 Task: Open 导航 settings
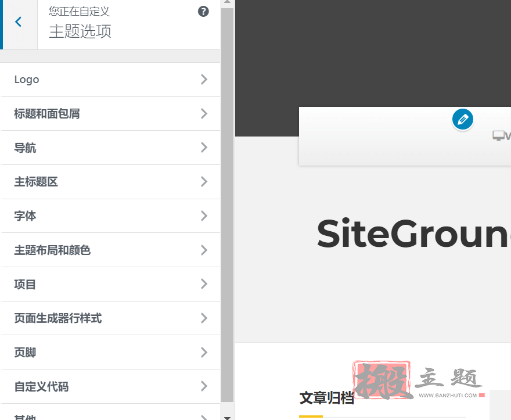110,148
